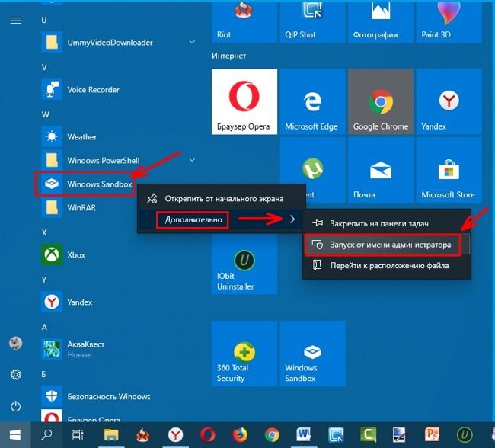Image resolution: width=495 pixels, height=448 pixels.
Task: Click the letter V section header
Action: [44, 67]
